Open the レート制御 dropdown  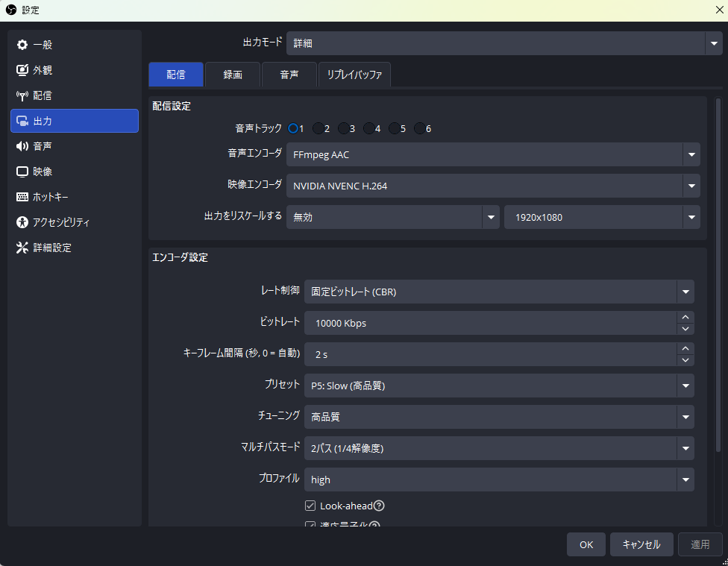pyautogui.click(x=500, y=292)
